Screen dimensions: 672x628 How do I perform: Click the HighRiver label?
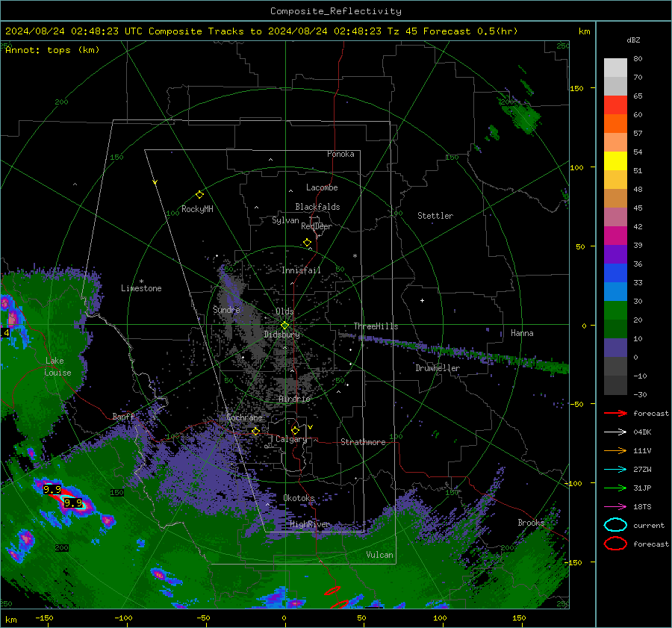pyautogui.click(x=310, y=524)
